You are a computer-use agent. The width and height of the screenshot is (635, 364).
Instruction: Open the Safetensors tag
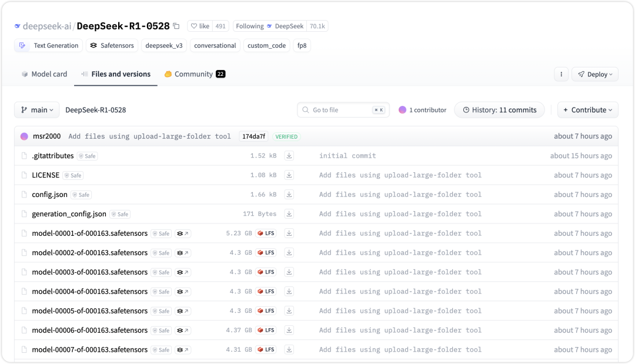coord(112,45)
